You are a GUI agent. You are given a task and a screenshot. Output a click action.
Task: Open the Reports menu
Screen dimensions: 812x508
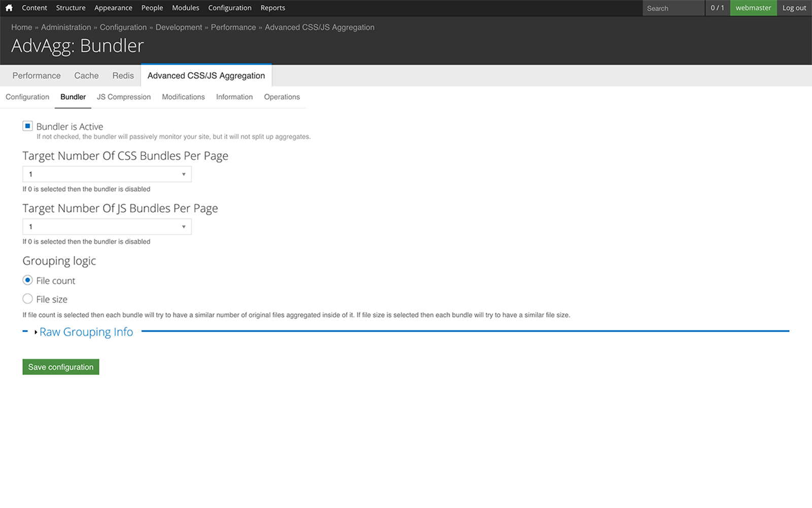(x=273, y=8)
